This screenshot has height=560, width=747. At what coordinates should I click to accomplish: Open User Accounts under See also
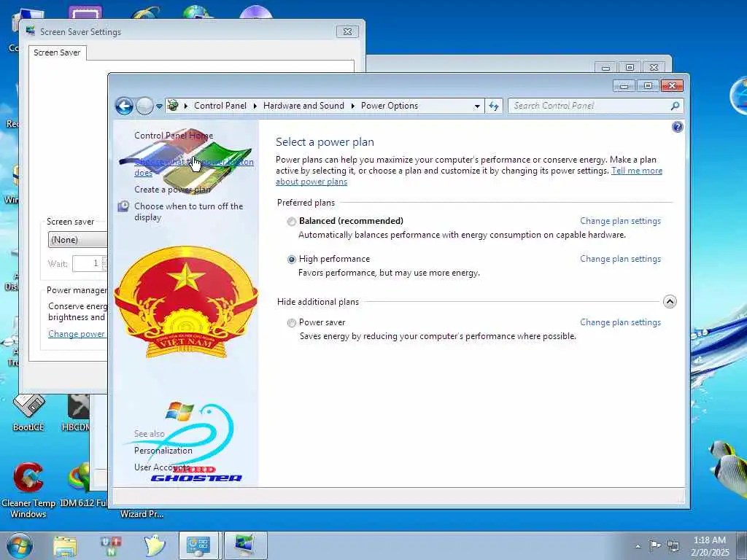pyautogui.click(x=161, y=467)
